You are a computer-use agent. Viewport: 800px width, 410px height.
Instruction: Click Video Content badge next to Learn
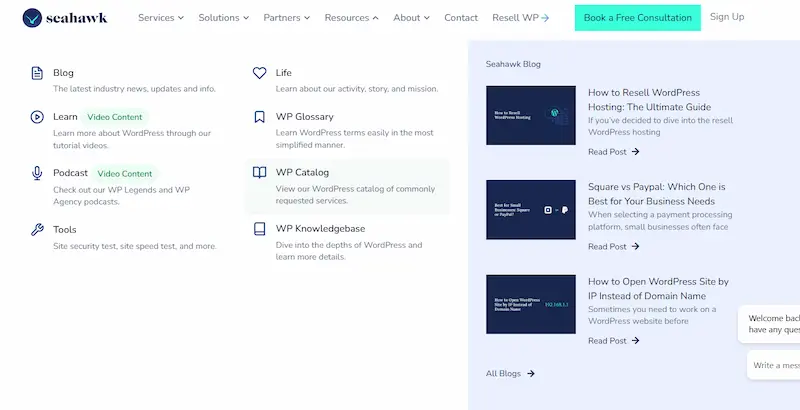tap(115, 117)
